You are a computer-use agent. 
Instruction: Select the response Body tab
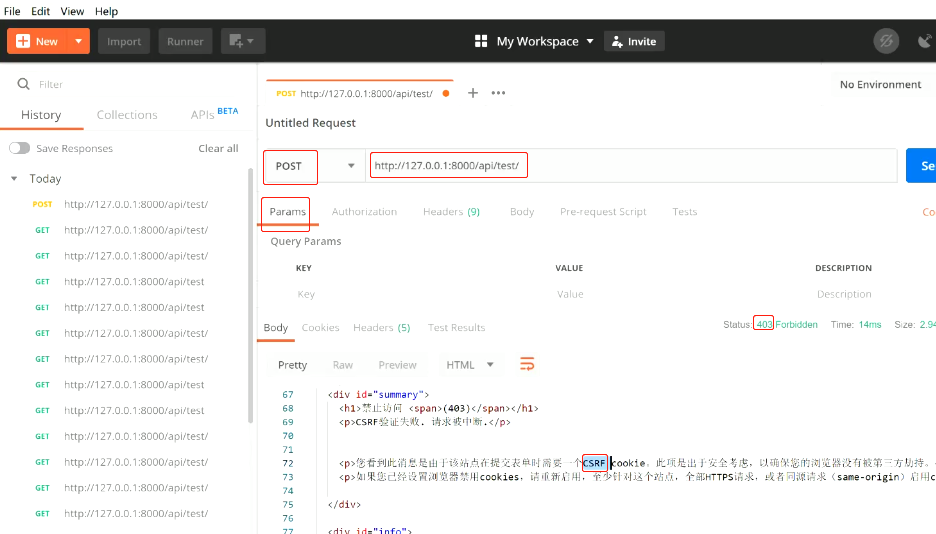coord(276,328)
